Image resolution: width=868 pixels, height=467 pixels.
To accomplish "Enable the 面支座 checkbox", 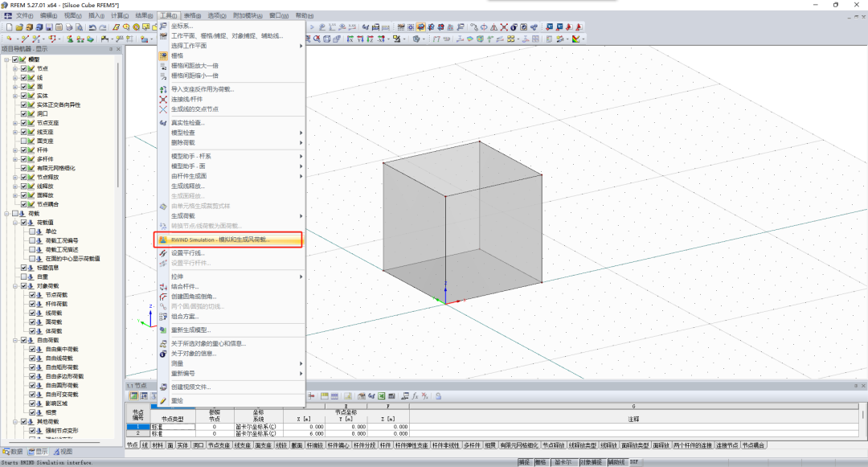I will point(24,141).
